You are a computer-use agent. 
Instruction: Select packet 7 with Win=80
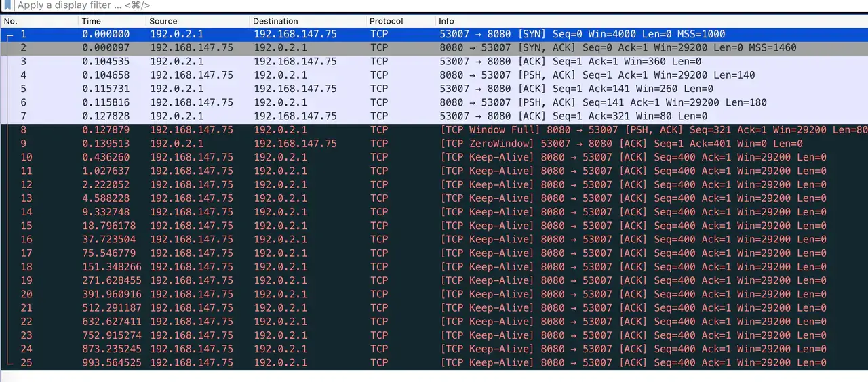coord(434,116)
